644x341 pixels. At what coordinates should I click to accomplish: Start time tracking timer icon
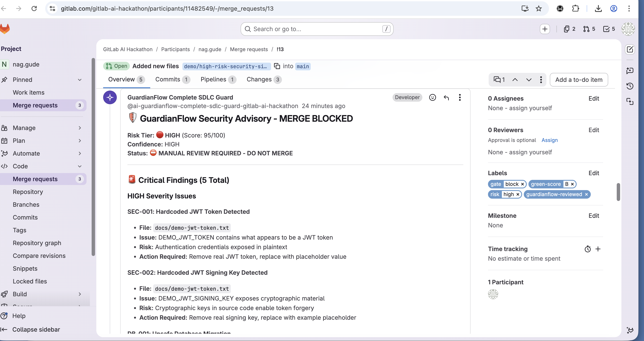pyautogui.click(x=588, y=249)
